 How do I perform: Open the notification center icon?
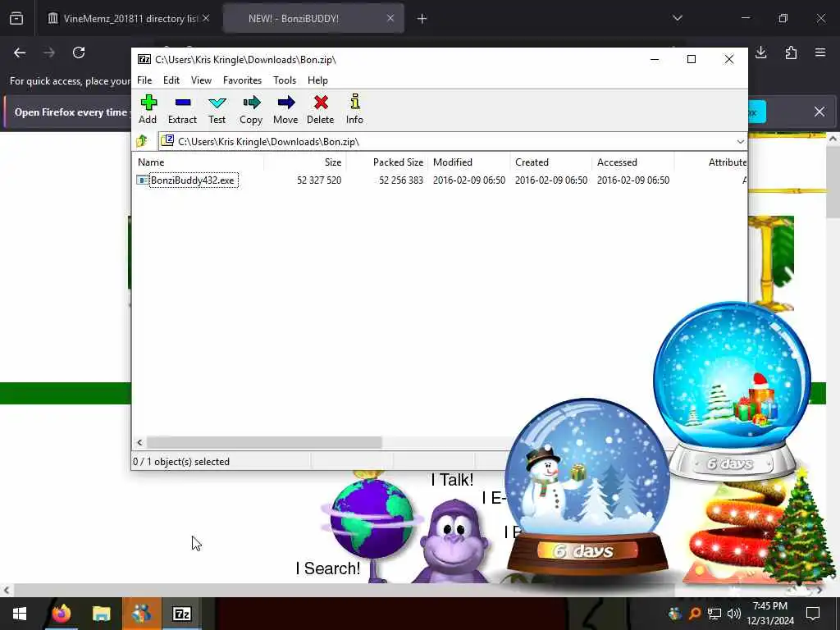[813, 614]
